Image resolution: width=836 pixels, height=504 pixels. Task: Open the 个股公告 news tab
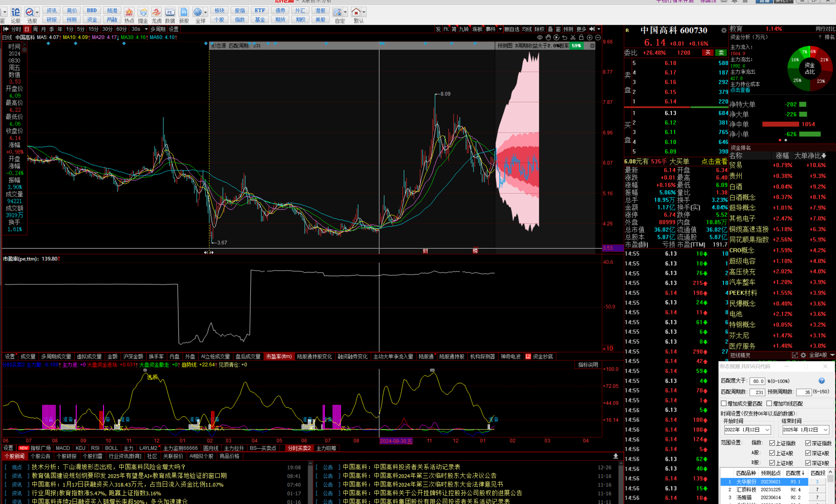click(x=40, y=456)
